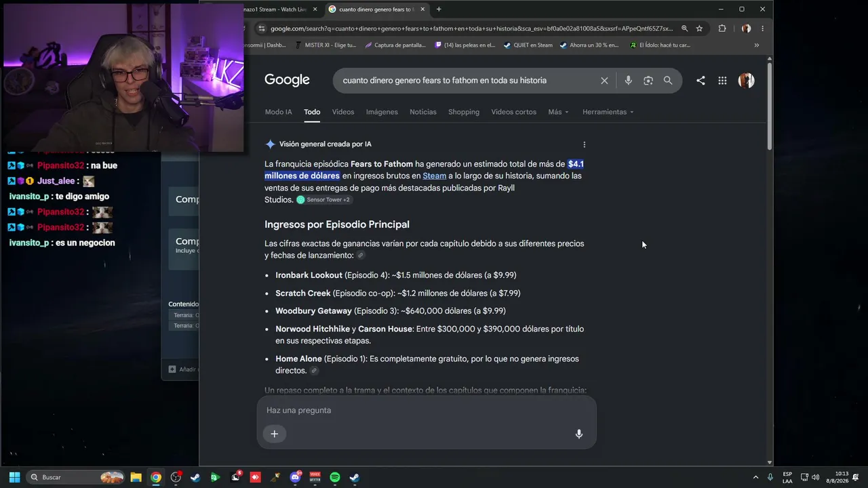Viewport: 868px width, 488px height.
Task: Use microphone in the ask-a-question box
Action: tap(579, 434)
